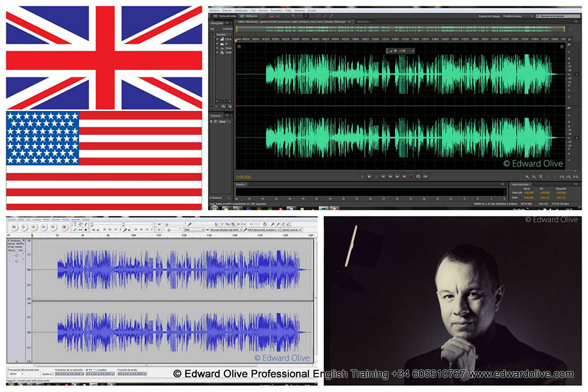Click the Stop button in Audacity

(34, 227)
